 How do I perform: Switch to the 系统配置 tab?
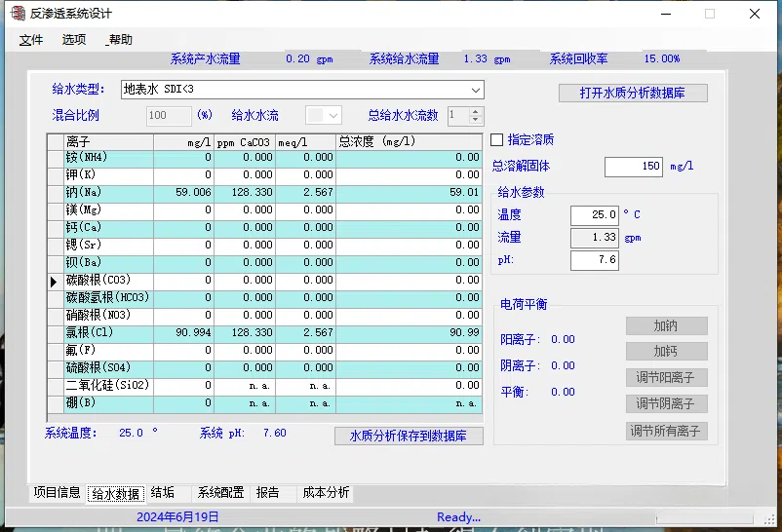[x=220, y=493]
